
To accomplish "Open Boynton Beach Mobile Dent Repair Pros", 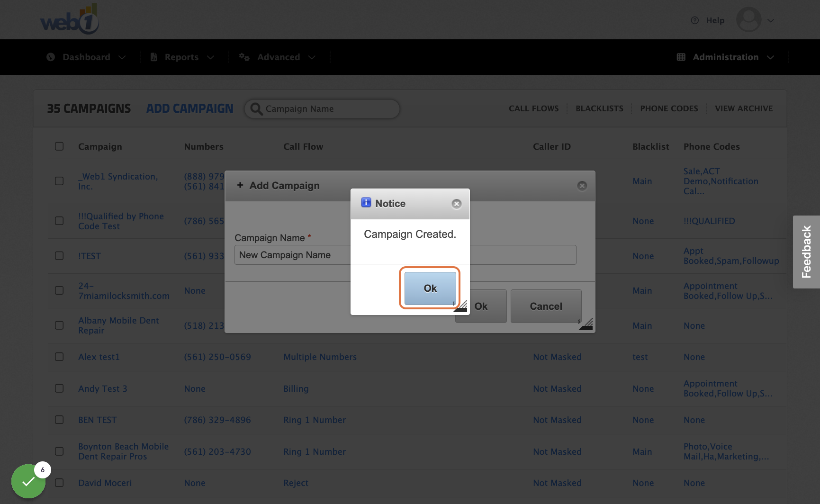I will pos(124,451).
